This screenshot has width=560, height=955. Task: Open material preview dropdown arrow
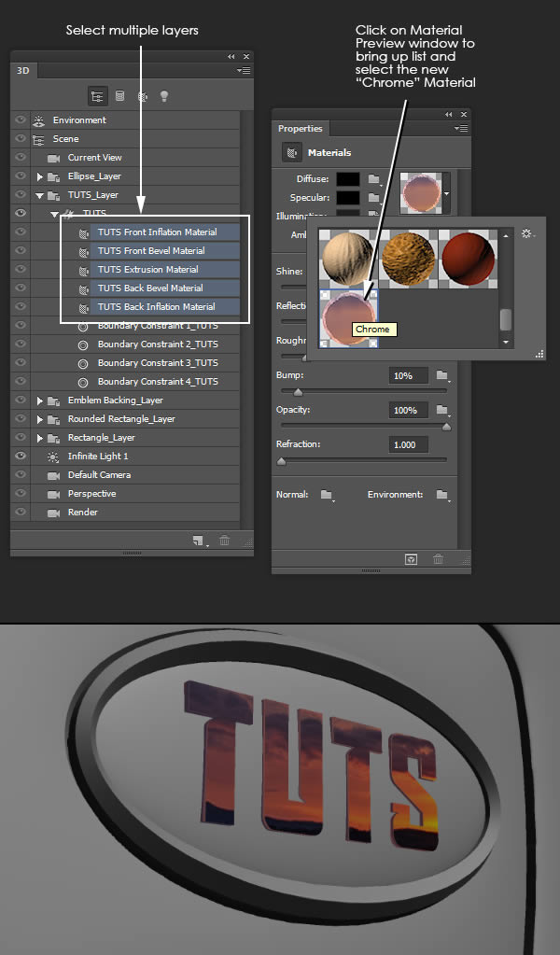(446, 193)
